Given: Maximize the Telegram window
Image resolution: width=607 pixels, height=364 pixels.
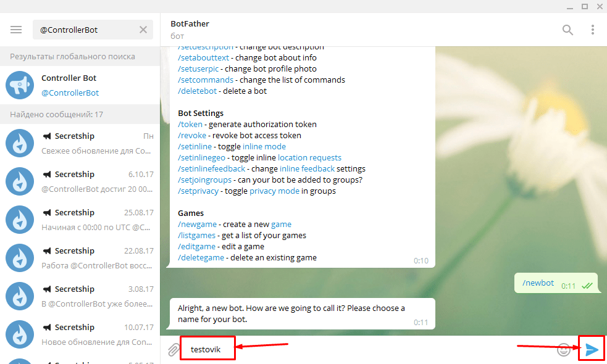Looking at the screenshot, I should click(585, 7).
